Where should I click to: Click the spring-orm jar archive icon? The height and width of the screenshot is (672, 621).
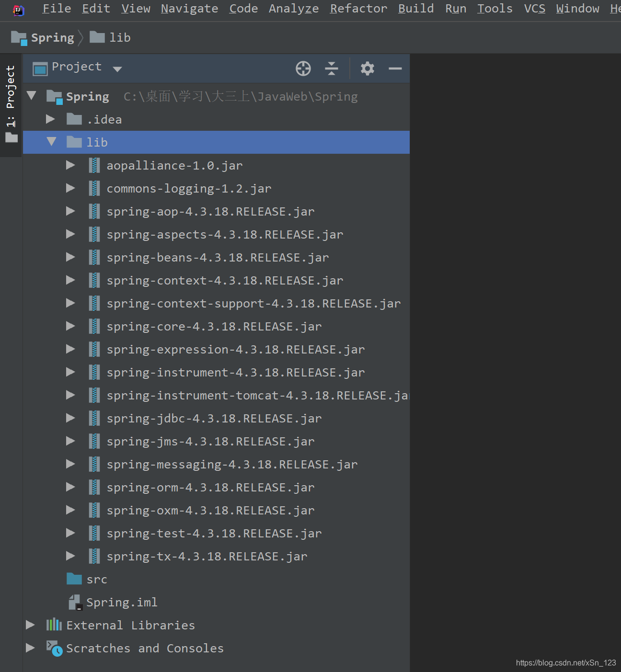pos(94,487)
